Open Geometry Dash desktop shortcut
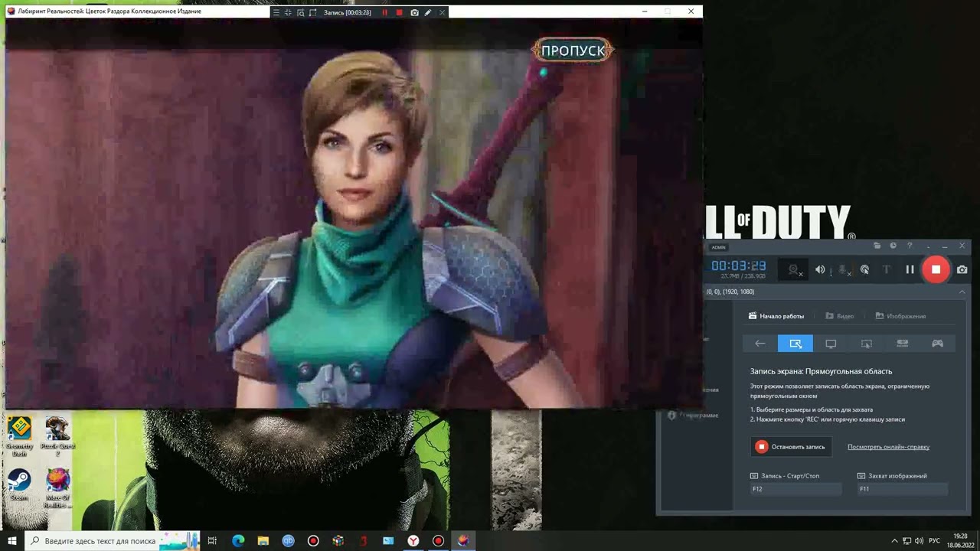 (x=19, y=436)
